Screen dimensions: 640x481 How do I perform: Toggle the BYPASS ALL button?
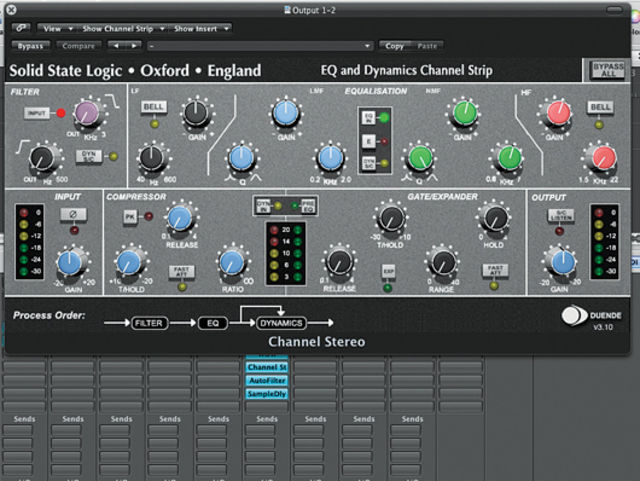point(608,70)
